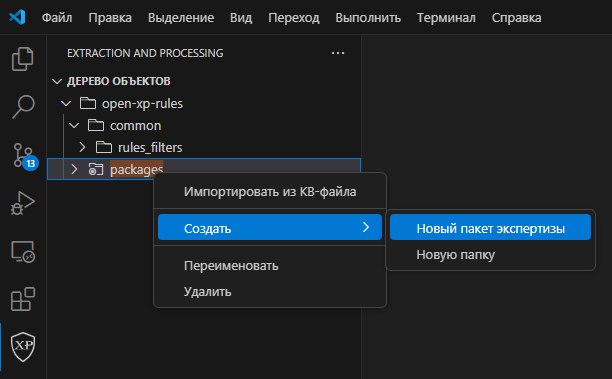
Task: Open the sidebar more actions ellipsis
Action: [338, 53]
